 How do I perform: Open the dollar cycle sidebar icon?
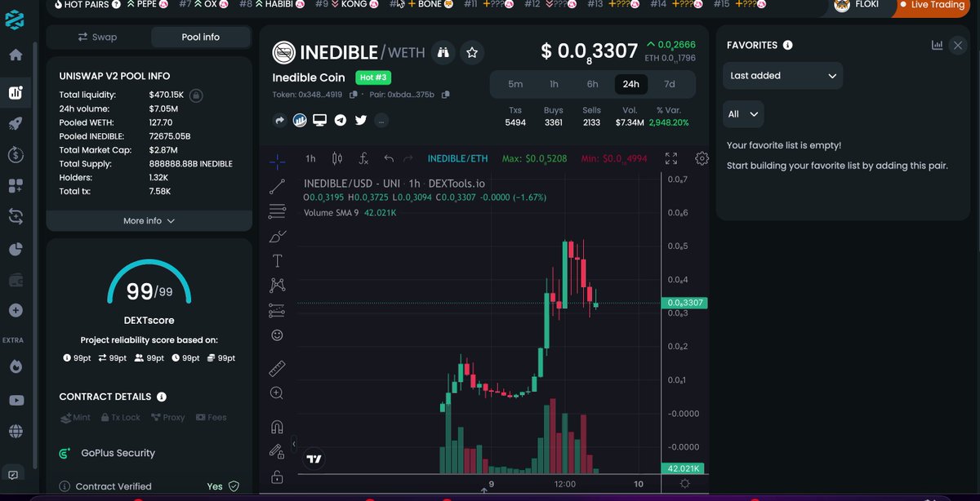[x=16, y=154]
